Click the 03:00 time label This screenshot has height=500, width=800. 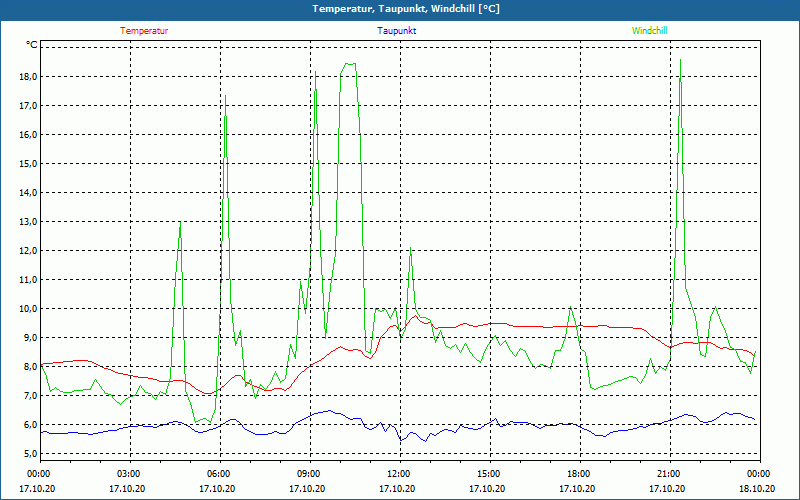coord(129,474)
